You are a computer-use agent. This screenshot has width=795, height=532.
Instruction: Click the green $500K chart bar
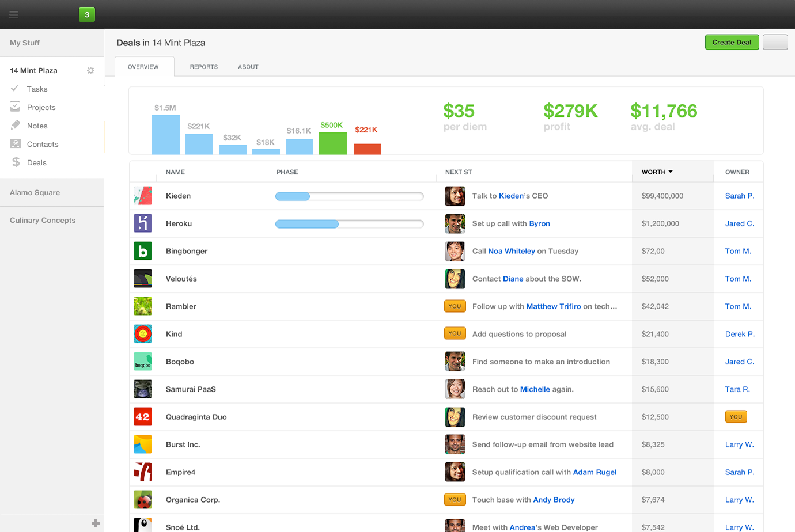(x=333, y=143)
